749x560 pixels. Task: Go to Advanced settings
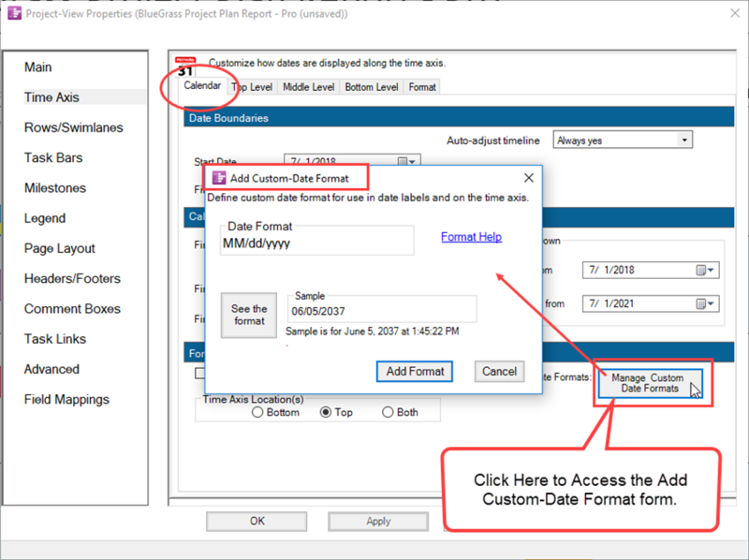click(52, 369)
